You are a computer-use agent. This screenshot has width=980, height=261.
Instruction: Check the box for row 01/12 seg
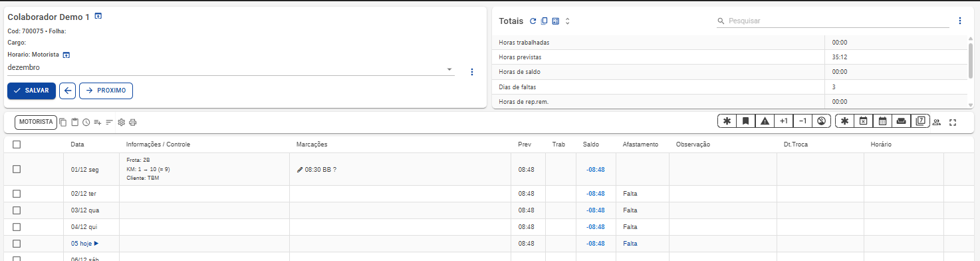click(x=17, y=169)
